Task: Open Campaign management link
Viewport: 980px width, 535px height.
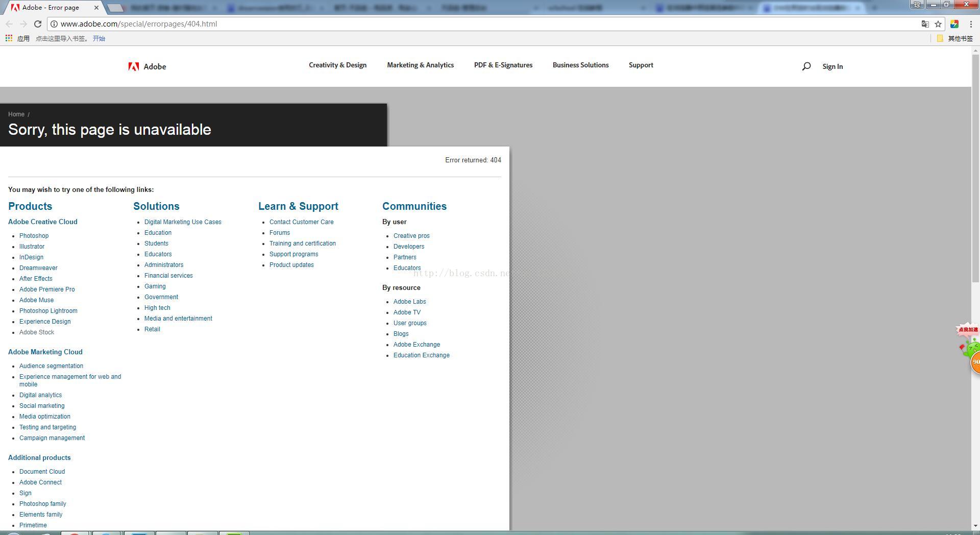Action: 52,438
